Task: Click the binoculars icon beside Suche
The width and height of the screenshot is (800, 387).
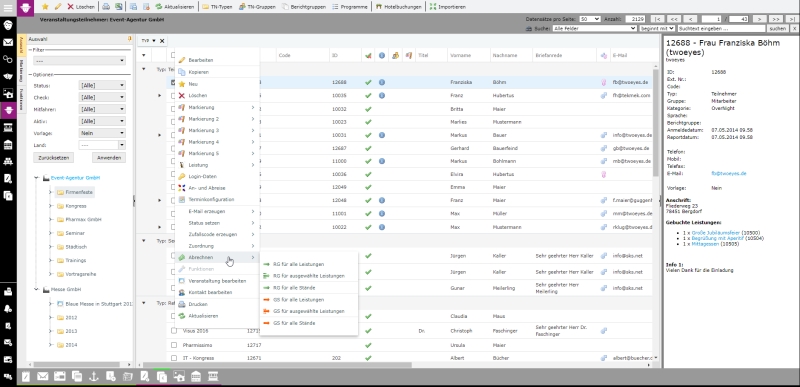Action: (x=528, y=29)
